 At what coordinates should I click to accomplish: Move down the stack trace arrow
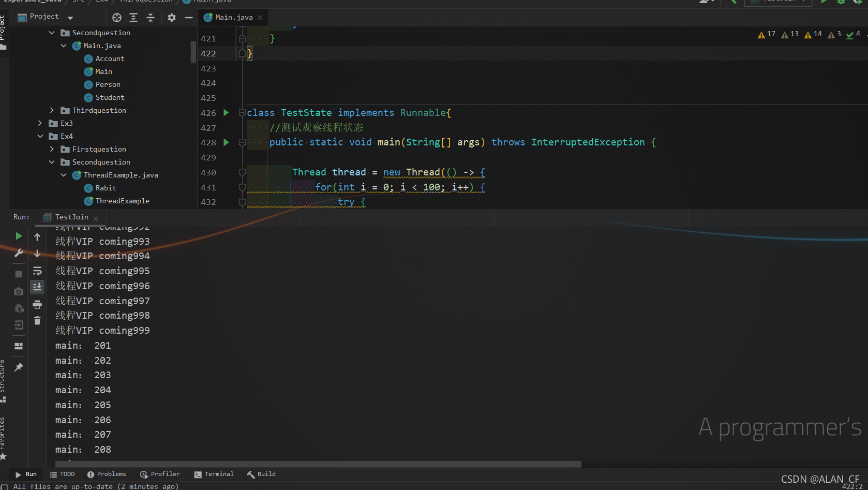click(x=37, y=254)
